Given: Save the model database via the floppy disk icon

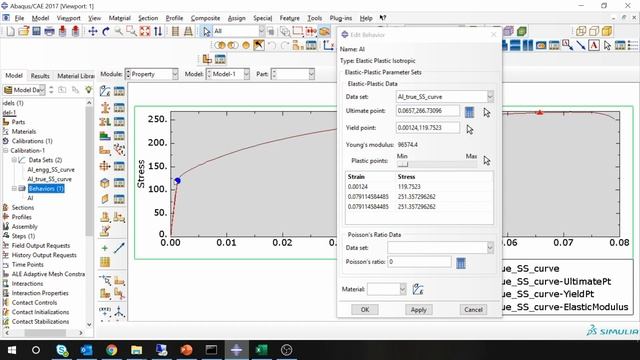Looking at the screenshot, I should pos(37,31).
